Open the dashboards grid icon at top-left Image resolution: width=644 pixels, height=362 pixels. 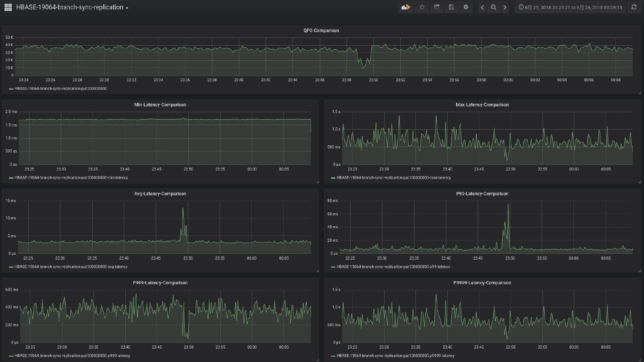(8, 7)
